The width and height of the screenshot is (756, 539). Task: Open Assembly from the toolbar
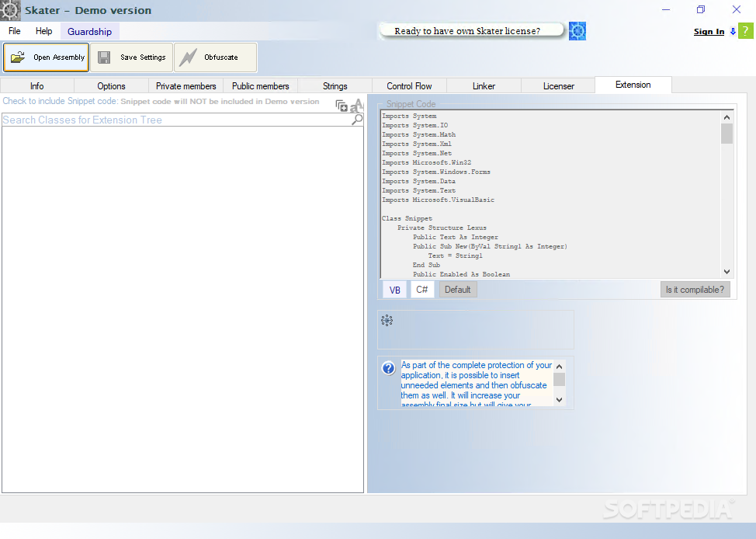coord(47,57)
